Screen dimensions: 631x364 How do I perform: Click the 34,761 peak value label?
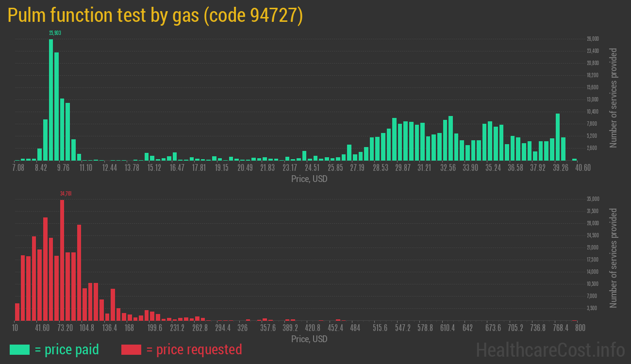tap(66, 193)
